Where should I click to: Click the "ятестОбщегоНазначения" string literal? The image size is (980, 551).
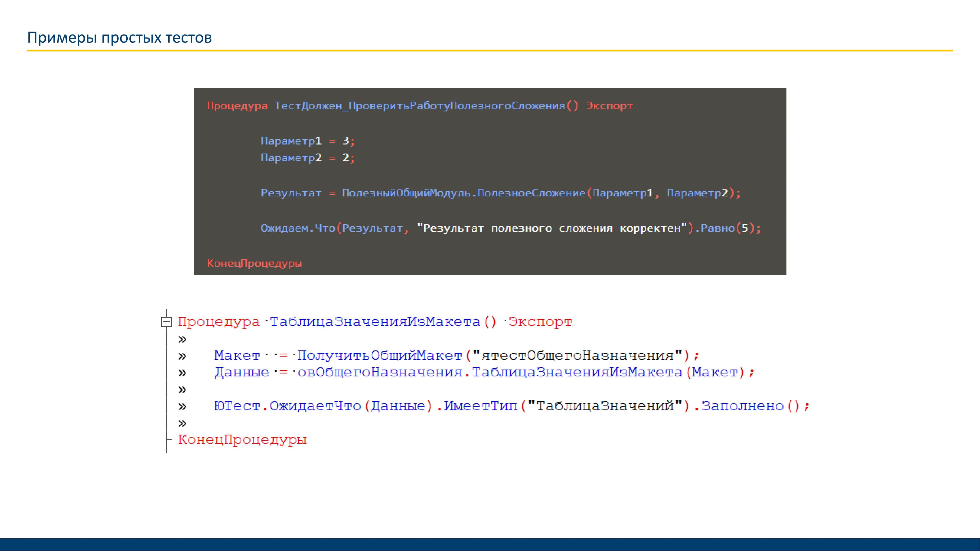pos(577,356)
